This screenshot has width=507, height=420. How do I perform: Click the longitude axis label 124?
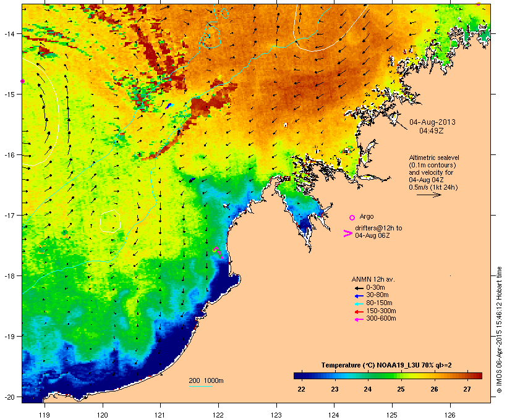[x=334, y=415]
